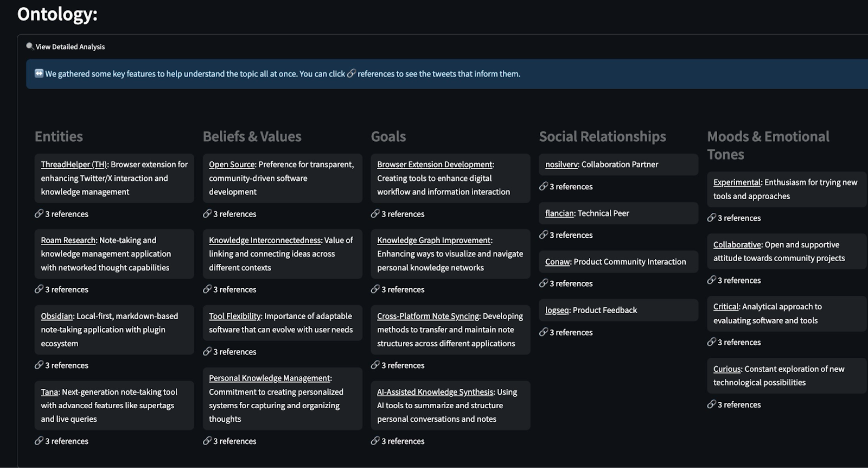Select the flancian relationship link

[x=559, y=213]
